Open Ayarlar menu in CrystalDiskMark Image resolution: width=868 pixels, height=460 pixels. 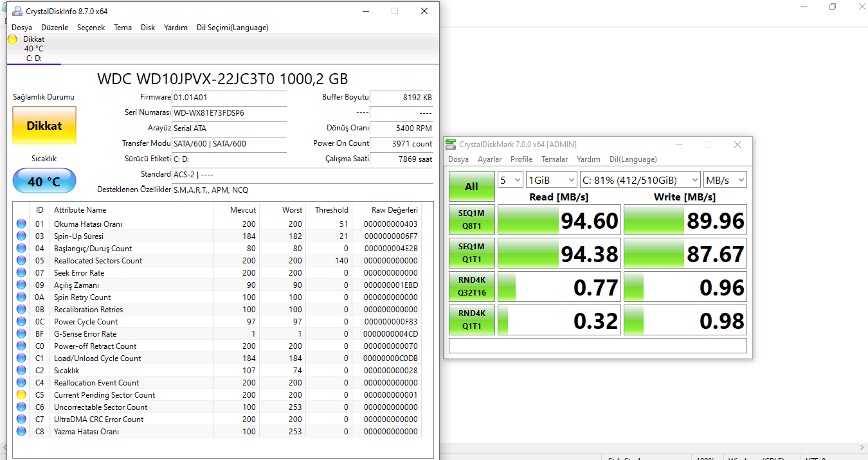pos(490,159)
